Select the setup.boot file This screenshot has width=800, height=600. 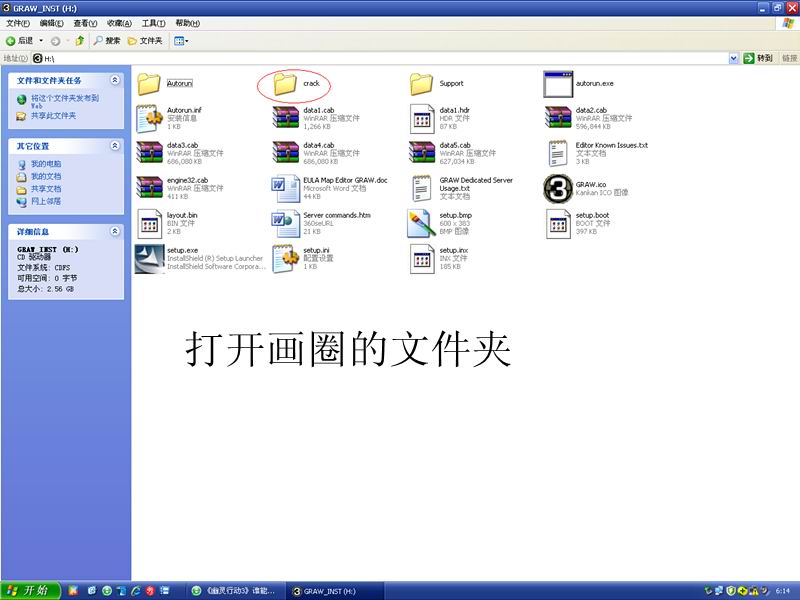pyautogui.click(x=578, y=223)
